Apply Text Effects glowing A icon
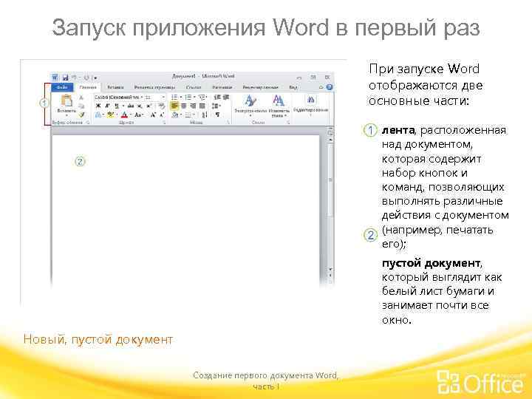This screenshot has height=399, width=532. click(98, 115)
